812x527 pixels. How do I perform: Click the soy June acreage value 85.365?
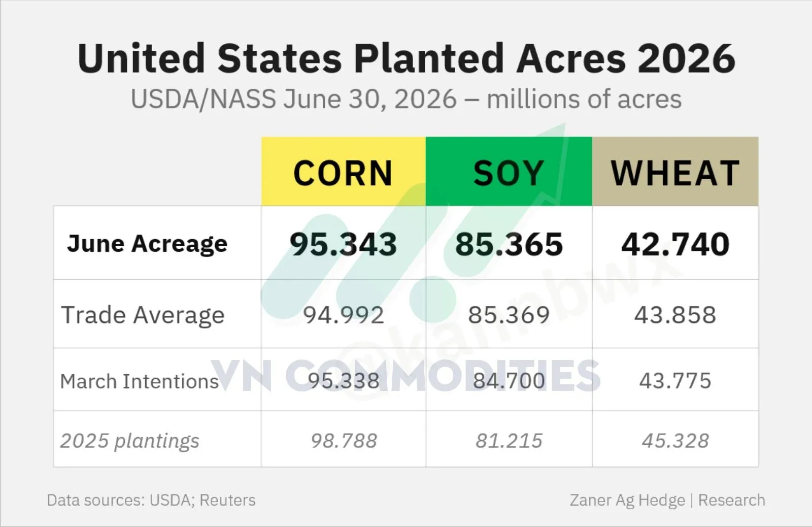pyautogui.click(x=509, y=244)
